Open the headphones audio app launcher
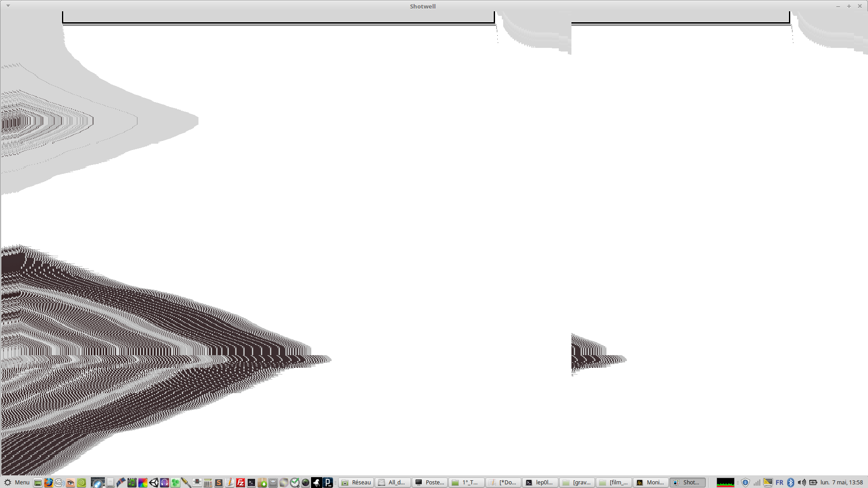The height and width of the screenshot is (488, 868). coord(165,483)
